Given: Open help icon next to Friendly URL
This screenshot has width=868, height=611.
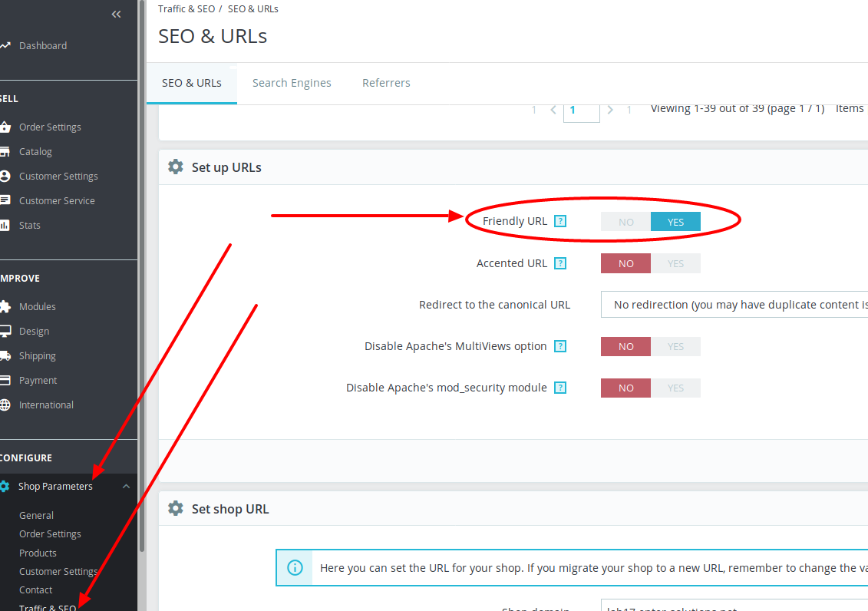Looking at the screenshot, I should [560, 221].
